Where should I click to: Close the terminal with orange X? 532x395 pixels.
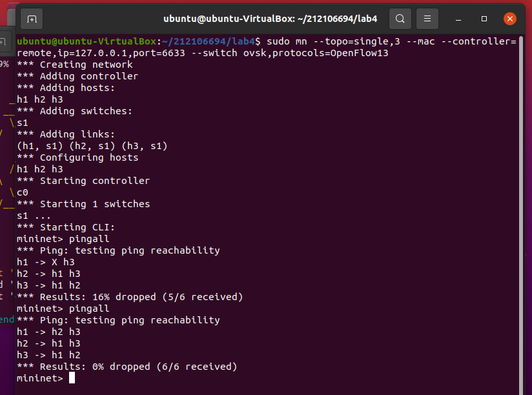click(x=509, y=19)
